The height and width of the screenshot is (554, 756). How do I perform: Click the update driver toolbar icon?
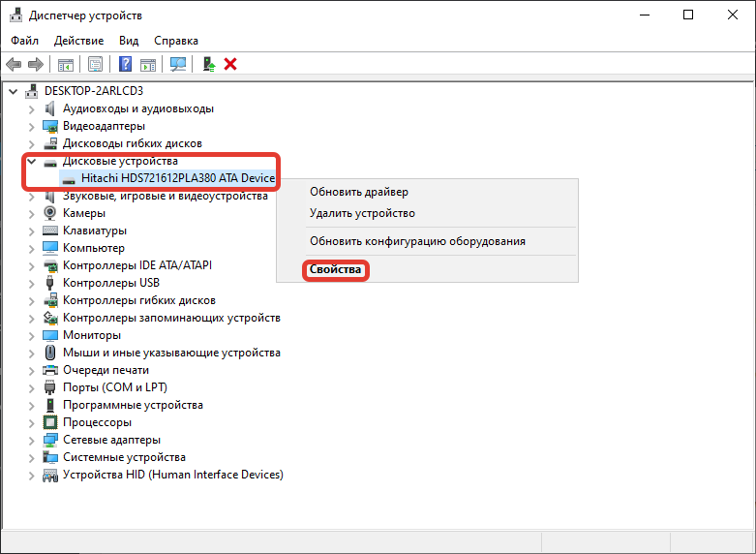(x=209, y=64)
